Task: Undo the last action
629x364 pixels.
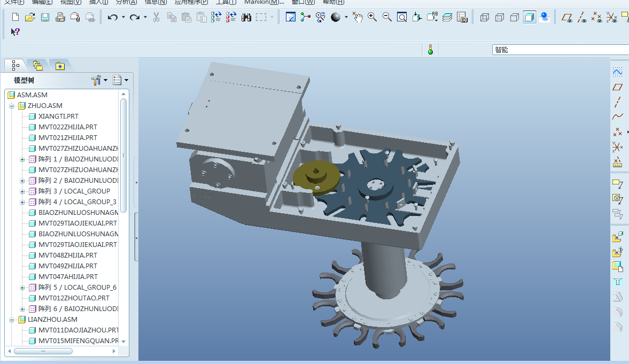Action: point(113,17)
